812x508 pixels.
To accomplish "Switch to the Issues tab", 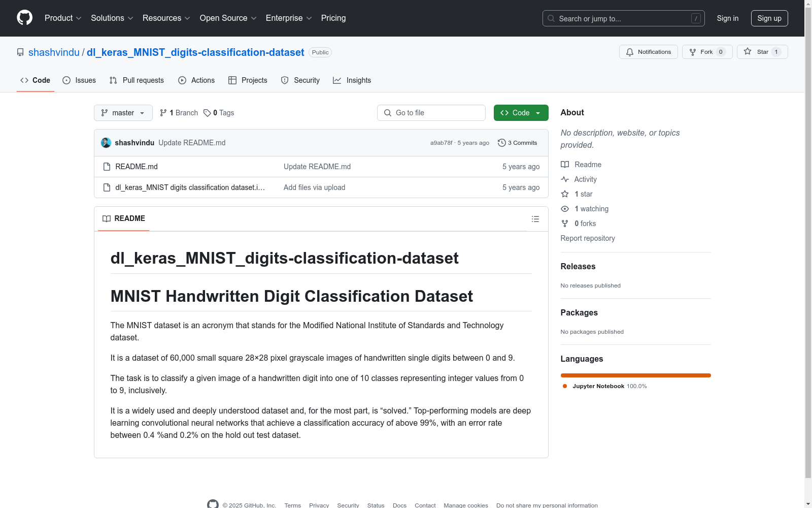I will pyautogui.click(x=79, y=80).
